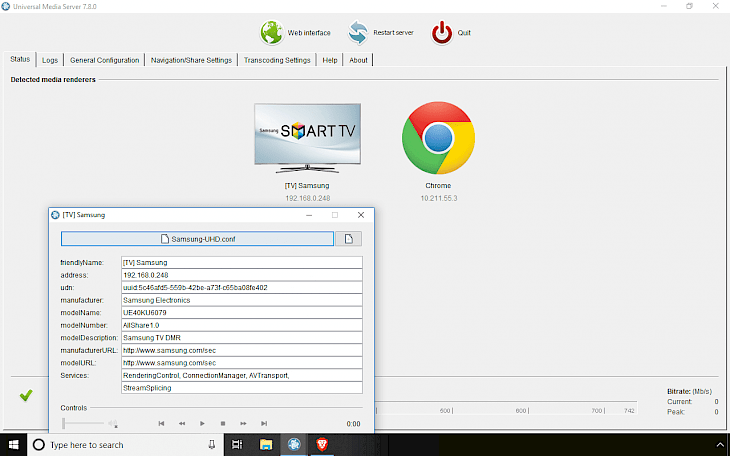Open Brave browser from the taskbar

click(322, 445)
